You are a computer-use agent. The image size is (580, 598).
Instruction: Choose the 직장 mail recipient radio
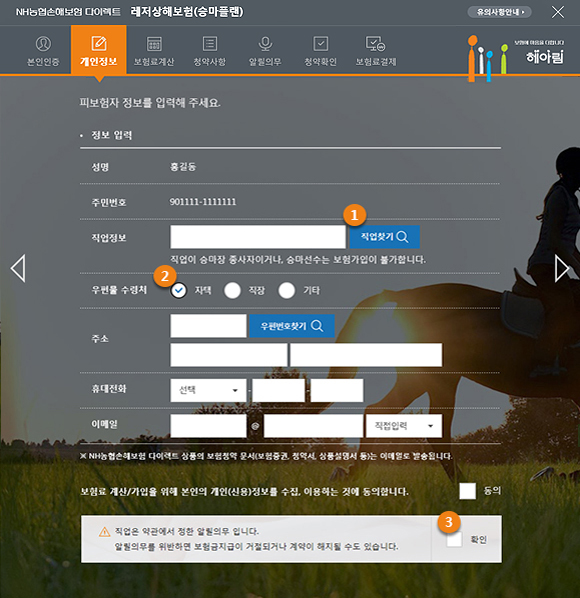233,291
